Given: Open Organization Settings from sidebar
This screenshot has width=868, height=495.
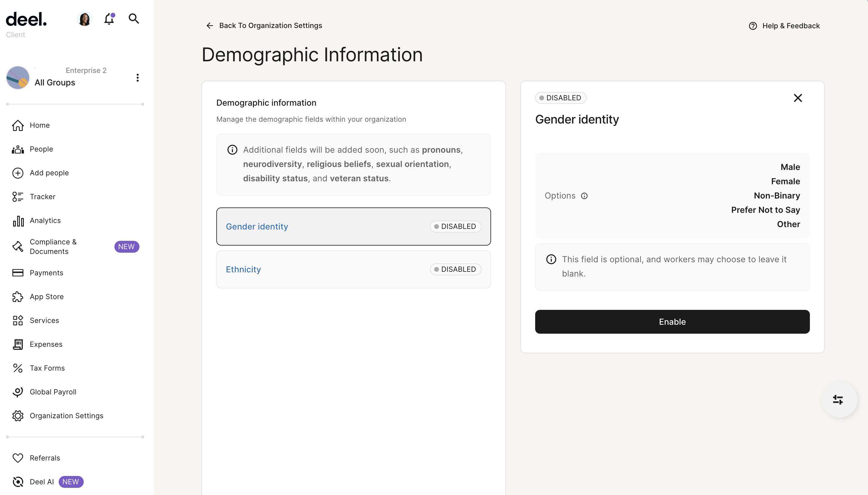Looking at the screenshot, I should click(x=66, y=416).
